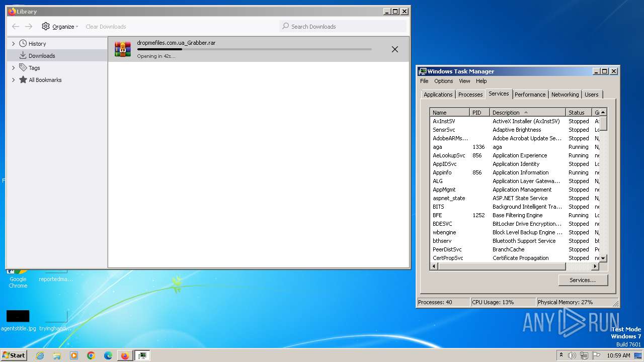Switch to the Networking tab

pos(565,95)
